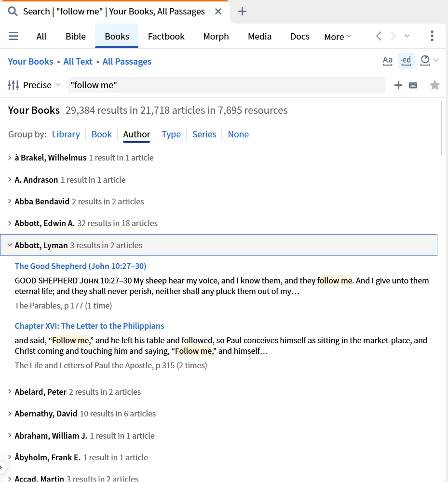
Task: Click the results vertical scrollbar
Action: 442,128
